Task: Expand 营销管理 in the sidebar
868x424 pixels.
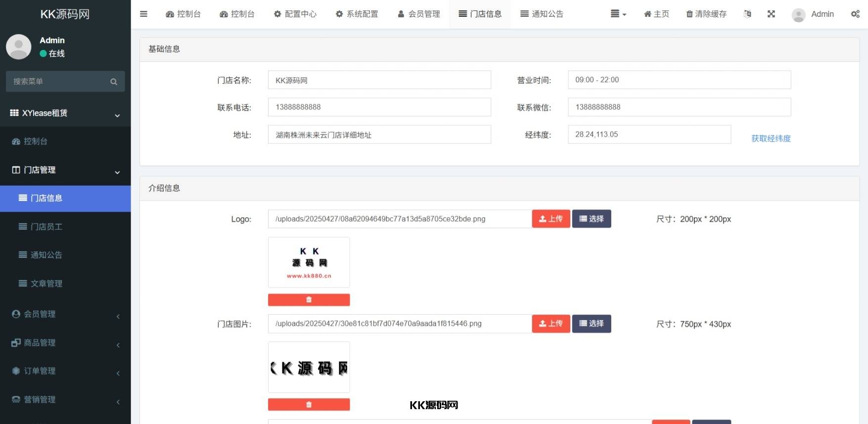Action: (65, 400)
